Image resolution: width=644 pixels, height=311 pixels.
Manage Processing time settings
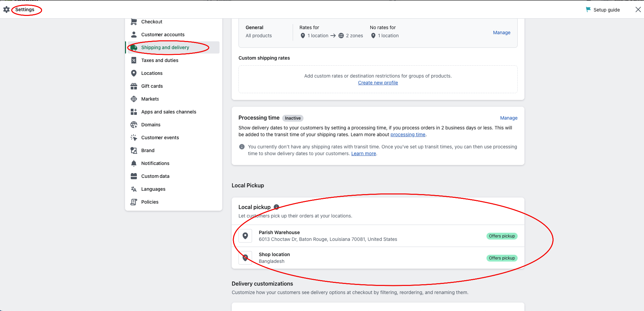click(508, 118)
